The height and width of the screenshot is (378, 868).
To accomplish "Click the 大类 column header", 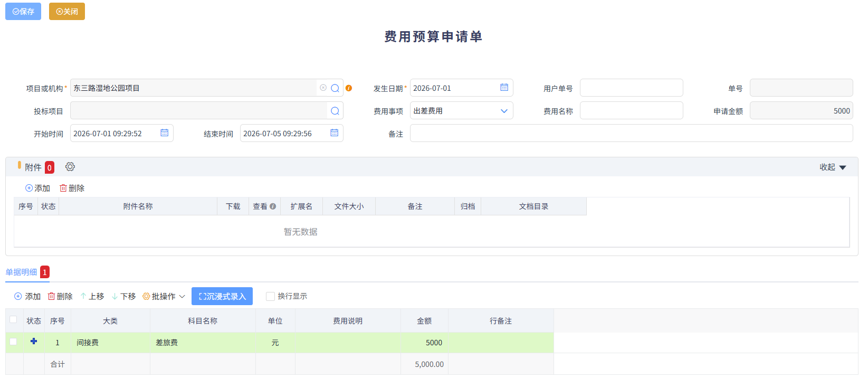I will pos(110,321).
